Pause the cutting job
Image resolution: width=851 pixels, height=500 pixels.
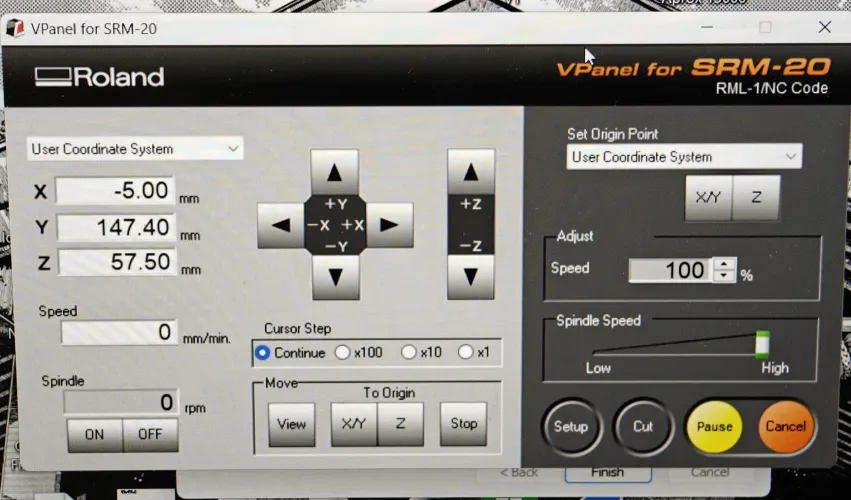[714, 427]
